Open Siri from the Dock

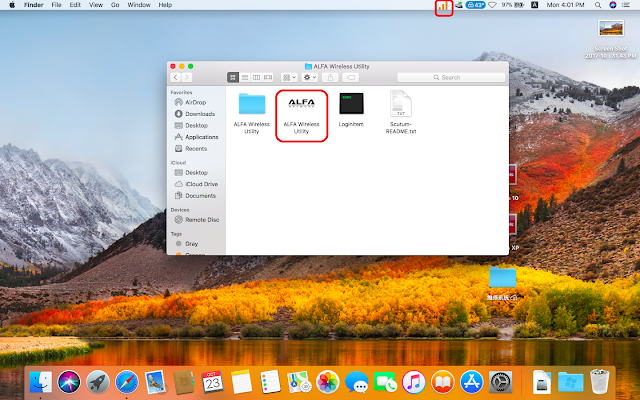click(x=69, y=381)
